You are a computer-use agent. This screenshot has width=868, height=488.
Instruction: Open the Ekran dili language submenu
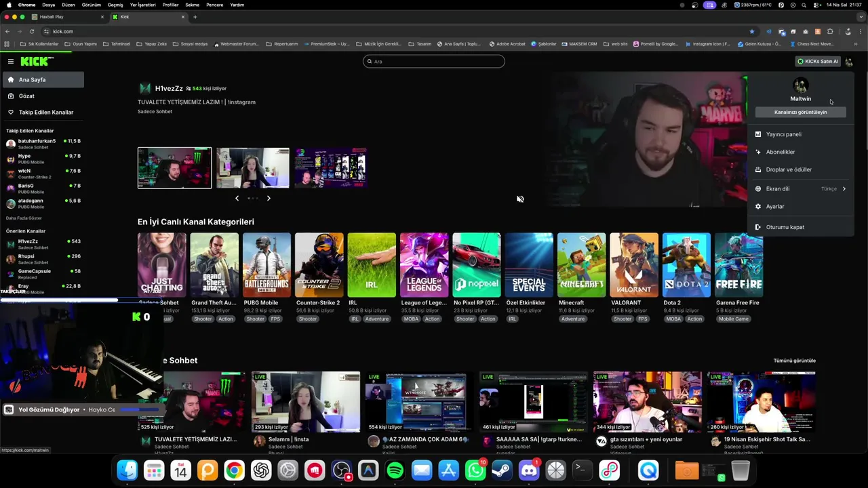click(x=801, y=188)
